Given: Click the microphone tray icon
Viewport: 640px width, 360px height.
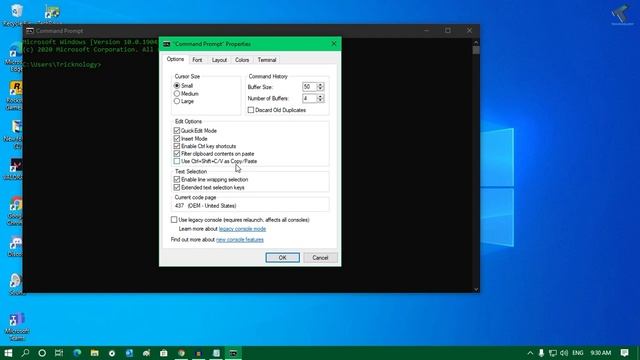Looking at the screenshot, I should (x=541, y=353).
